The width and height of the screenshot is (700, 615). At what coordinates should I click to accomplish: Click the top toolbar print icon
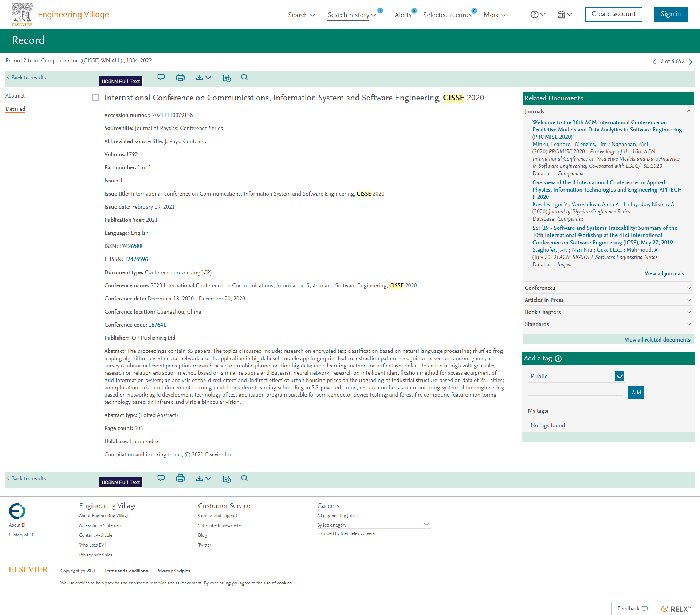click(180, 77)
